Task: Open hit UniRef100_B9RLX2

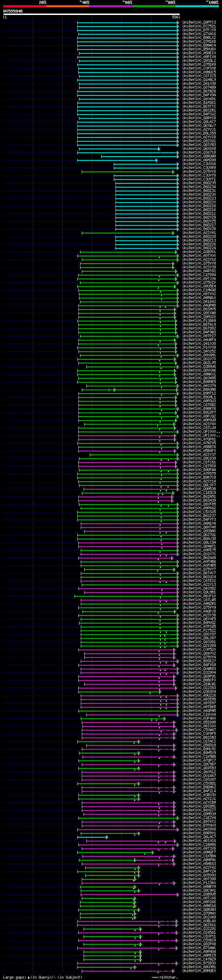Action: point(199,38)
